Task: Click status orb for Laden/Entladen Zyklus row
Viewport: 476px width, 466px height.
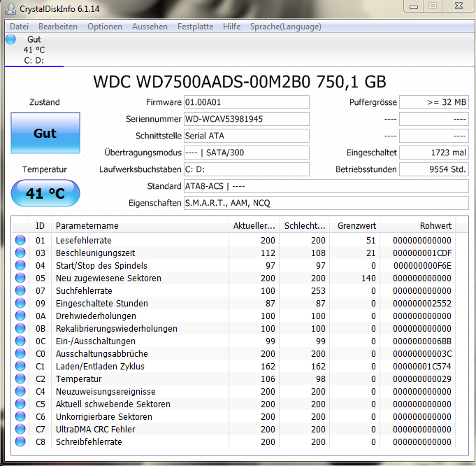Action: (20, 366)
